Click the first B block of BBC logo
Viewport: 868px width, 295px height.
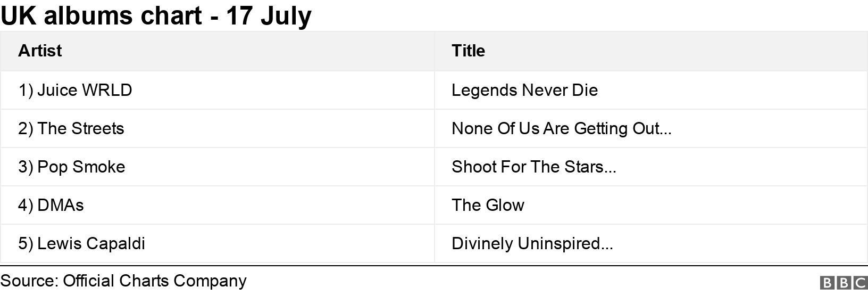[x=828, y=283]
